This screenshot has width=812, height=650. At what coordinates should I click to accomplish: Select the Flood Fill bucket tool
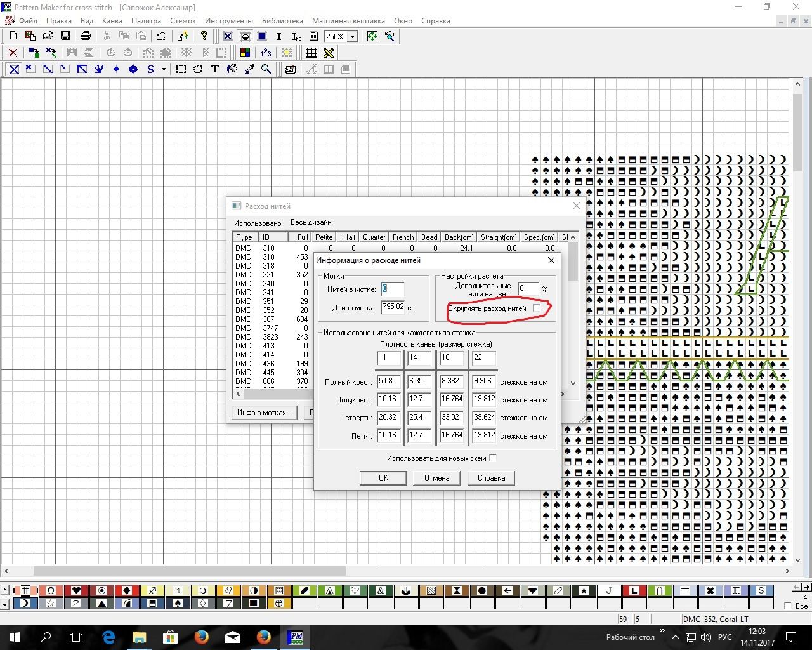(232, 69)
